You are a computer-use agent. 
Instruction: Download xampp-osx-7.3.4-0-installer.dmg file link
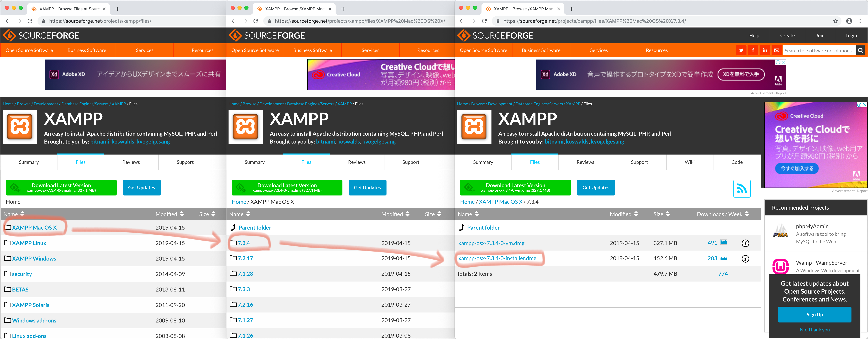click(x=497, y=258)
